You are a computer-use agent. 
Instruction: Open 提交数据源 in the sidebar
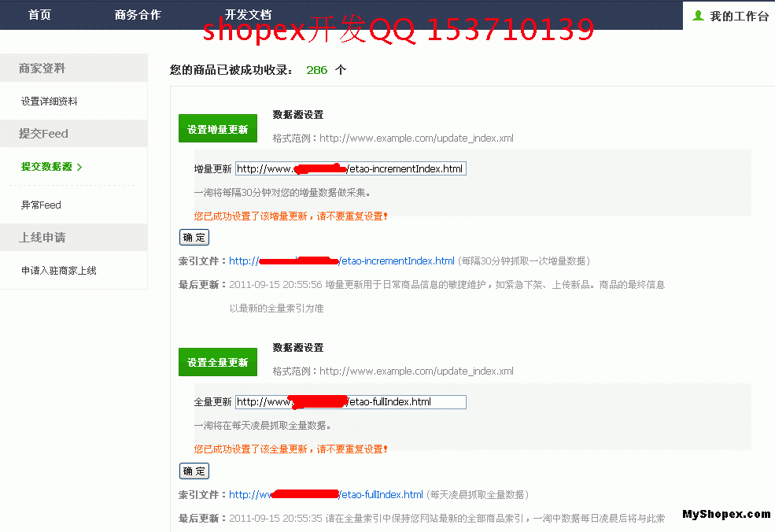tap(46, 167)
